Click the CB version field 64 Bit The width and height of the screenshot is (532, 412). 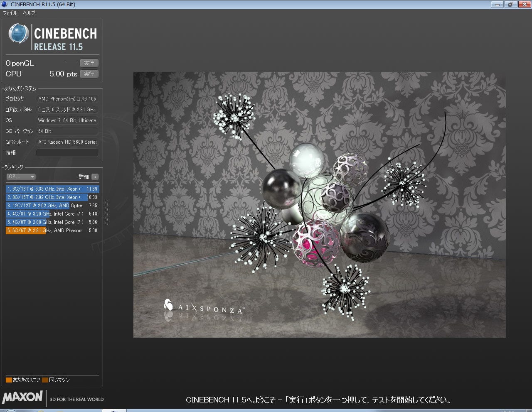[x=67, y=131]
